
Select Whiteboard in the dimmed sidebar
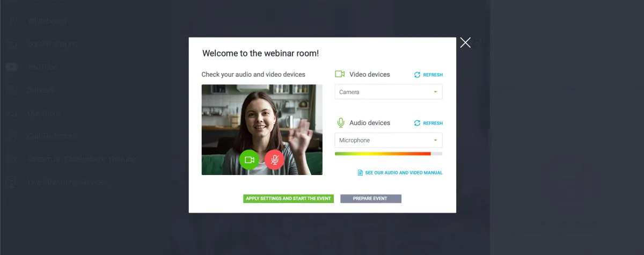[47, 21]
